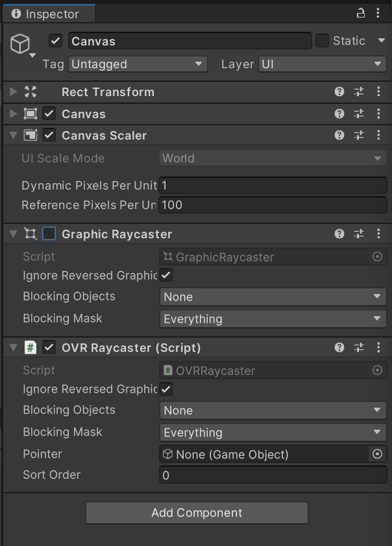Image resolution: width=392 pixels, height=546 pixels.
Task: Open the OVR Raycaster component options menu
Action: [x=378, y=347]
